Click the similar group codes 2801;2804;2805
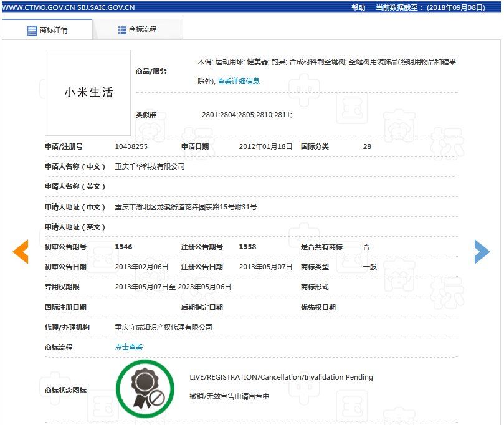This screenshot has height=425, width=504. click(247, 115)
